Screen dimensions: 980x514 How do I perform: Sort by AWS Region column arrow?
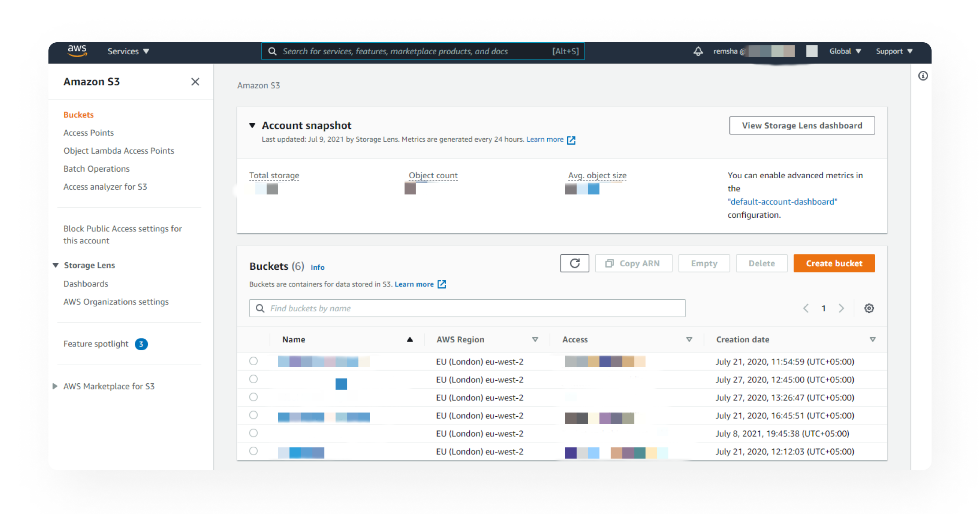(535, 339)
